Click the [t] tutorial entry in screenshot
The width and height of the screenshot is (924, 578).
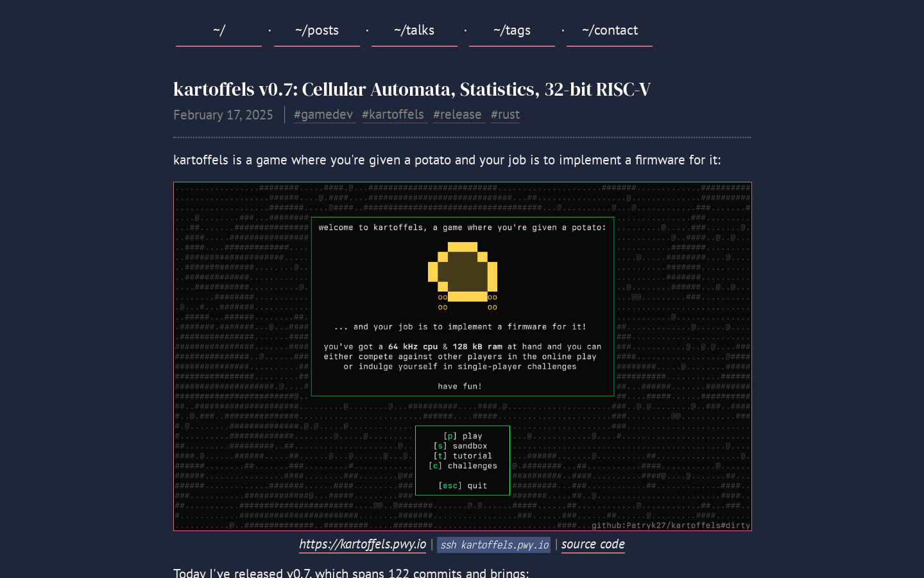463,456
